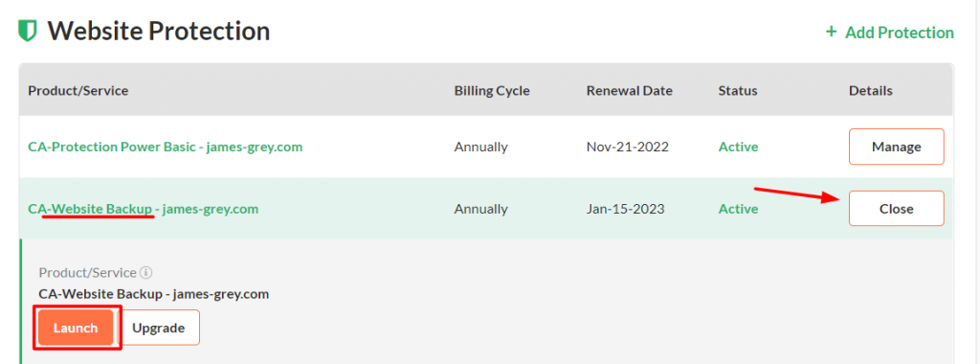Open the Add Protection link

tap(890, 33)
